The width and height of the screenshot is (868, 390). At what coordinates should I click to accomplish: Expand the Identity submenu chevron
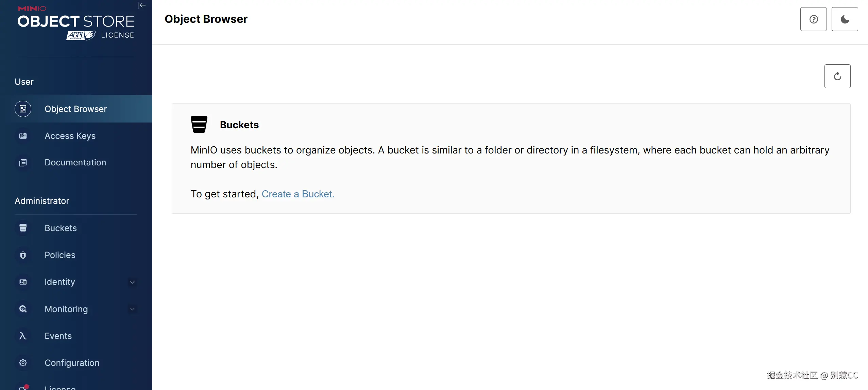pos(133,282)
